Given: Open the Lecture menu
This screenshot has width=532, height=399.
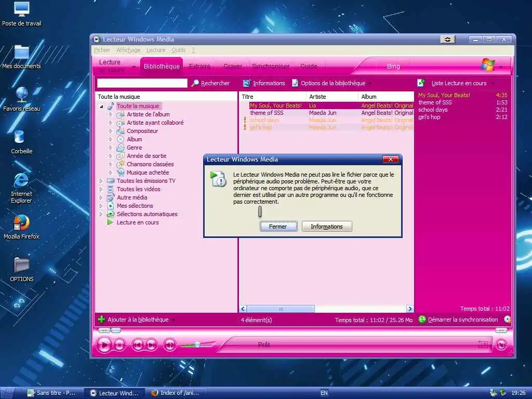Looking at the screenshot, I should 156,50.
